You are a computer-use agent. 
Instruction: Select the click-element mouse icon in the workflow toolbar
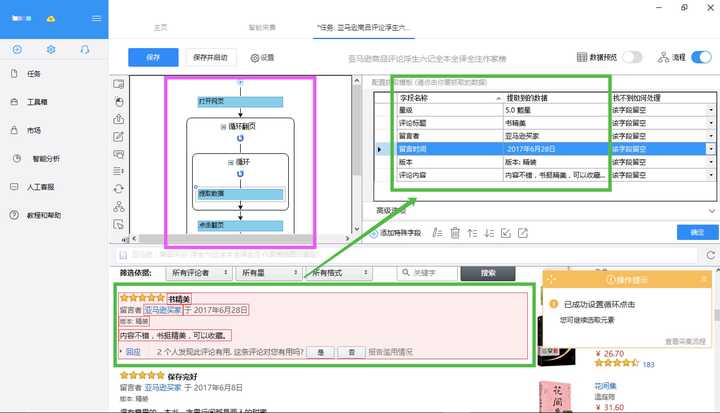coord(118,102)
